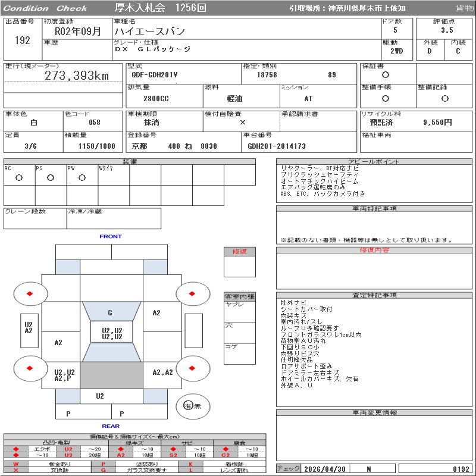This screenshot has width=476, height=476.
Task: Click the red U2 legend symbol
Action: 68,449
